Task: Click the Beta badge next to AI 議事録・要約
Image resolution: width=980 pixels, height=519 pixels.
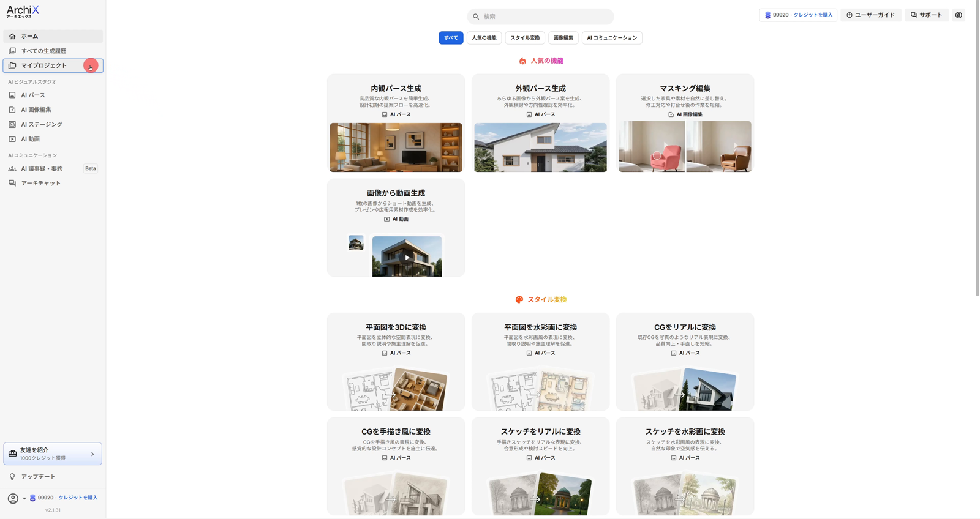Action: (x=91, y=169)
